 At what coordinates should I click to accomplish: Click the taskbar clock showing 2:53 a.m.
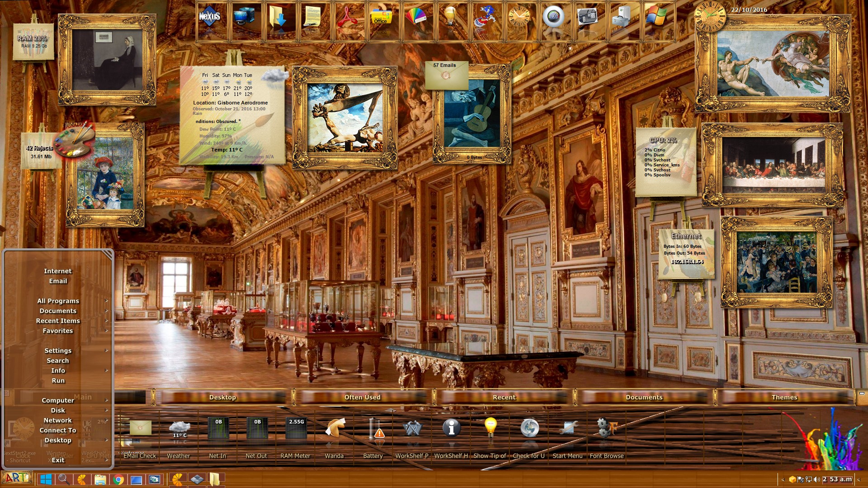click(x=838, y=479)
